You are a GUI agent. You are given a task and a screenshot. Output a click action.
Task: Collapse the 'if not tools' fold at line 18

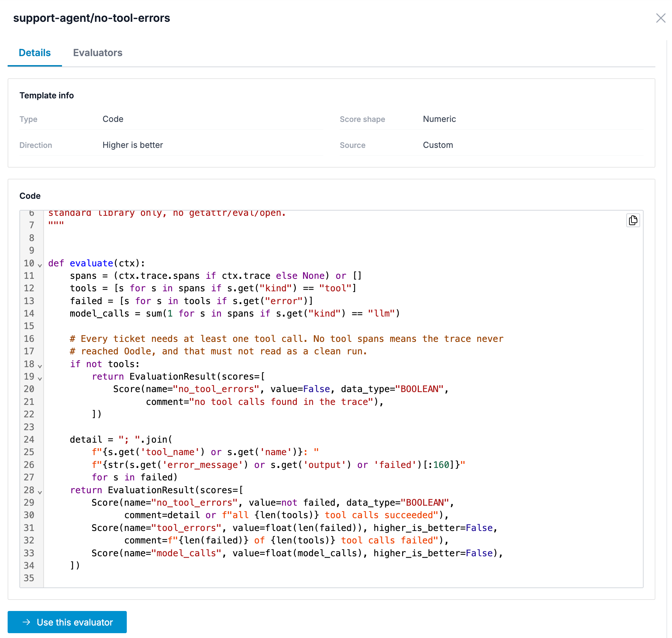coord(40,366)
